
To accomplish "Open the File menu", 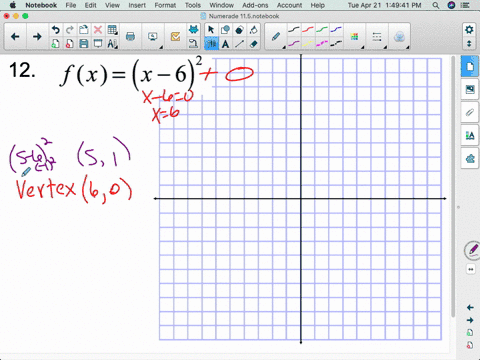I will coord(71,5).
